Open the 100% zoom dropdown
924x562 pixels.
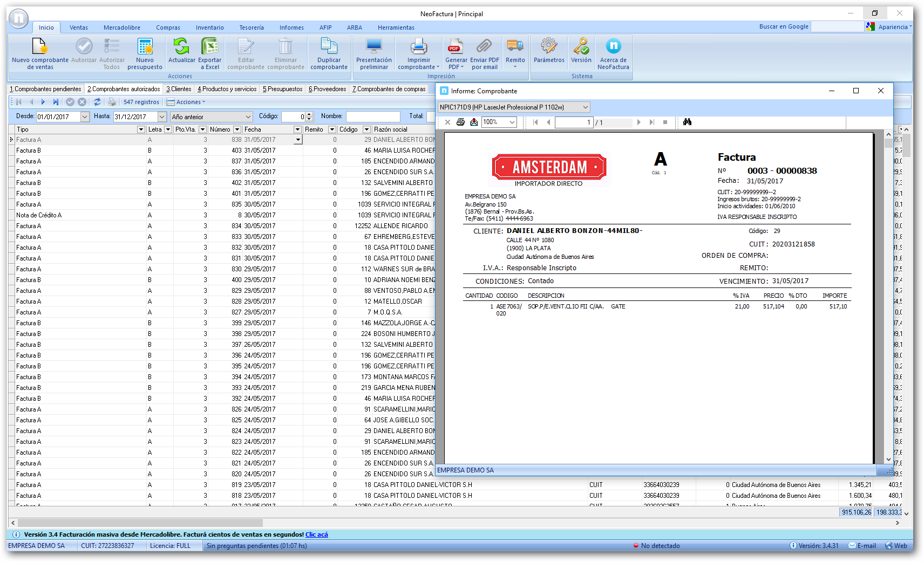click(x=512, y=122)
